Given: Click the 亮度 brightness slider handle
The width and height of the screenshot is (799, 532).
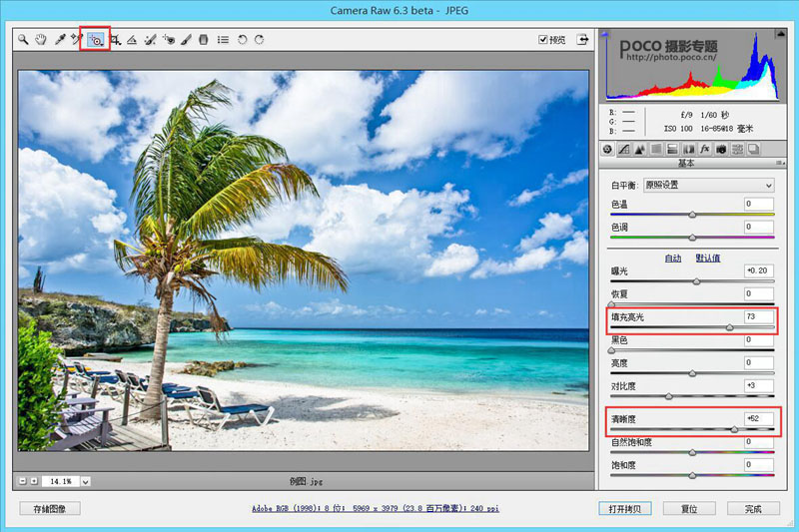Looking at the screenshot, I should 692,373.
